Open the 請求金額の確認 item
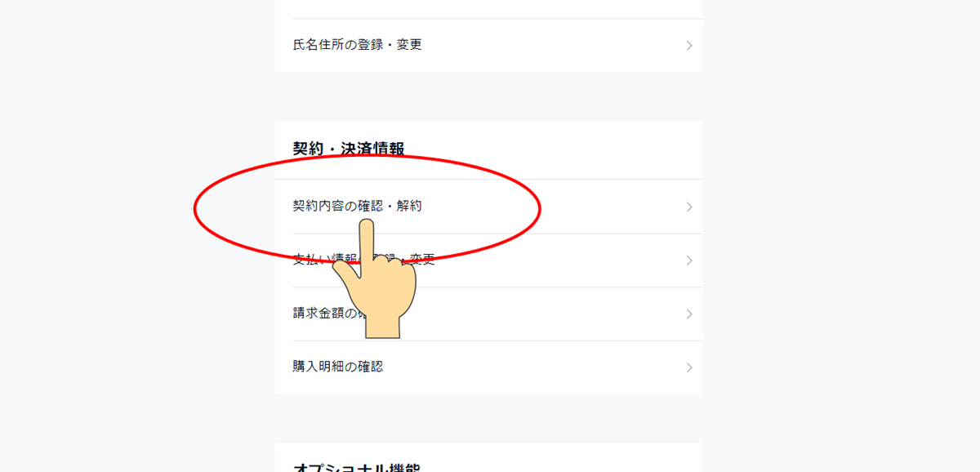This screenshot has height=472, width=980. 488,314
